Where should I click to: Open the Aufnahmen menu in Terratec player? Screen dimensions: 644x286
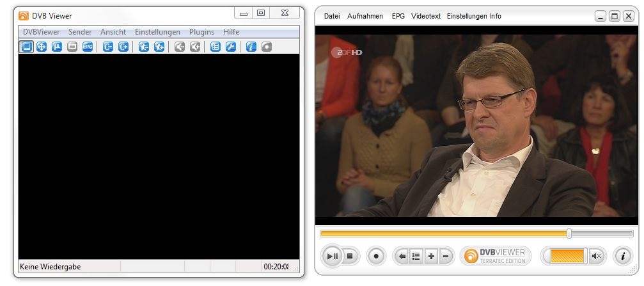(365, 16)
